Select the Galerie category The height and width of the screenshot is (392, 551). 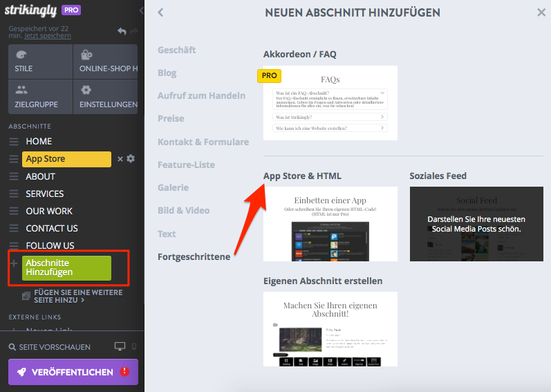(x=172, y=187)
